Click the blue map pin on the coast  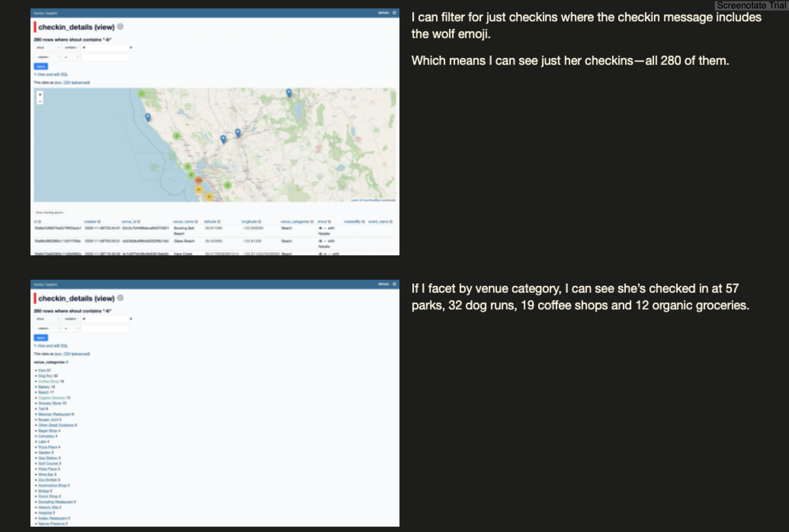(148, 117)
